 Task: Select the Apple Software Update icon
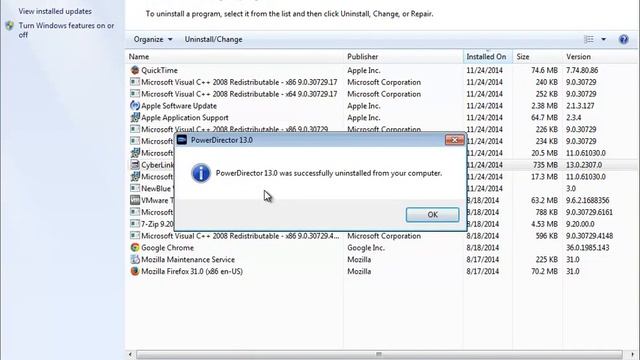[x=135, y=106]
